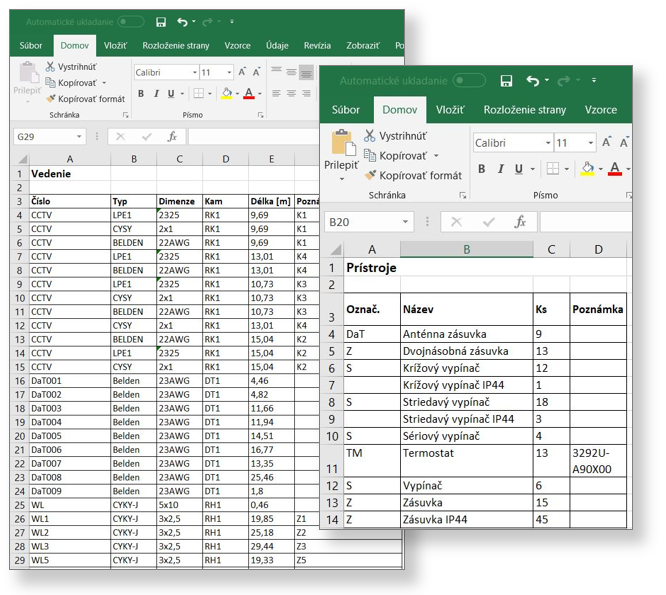Select cell Dvojnásobná zásuvka in Prístroje sheet
The image size is (666, 595).
466,351
